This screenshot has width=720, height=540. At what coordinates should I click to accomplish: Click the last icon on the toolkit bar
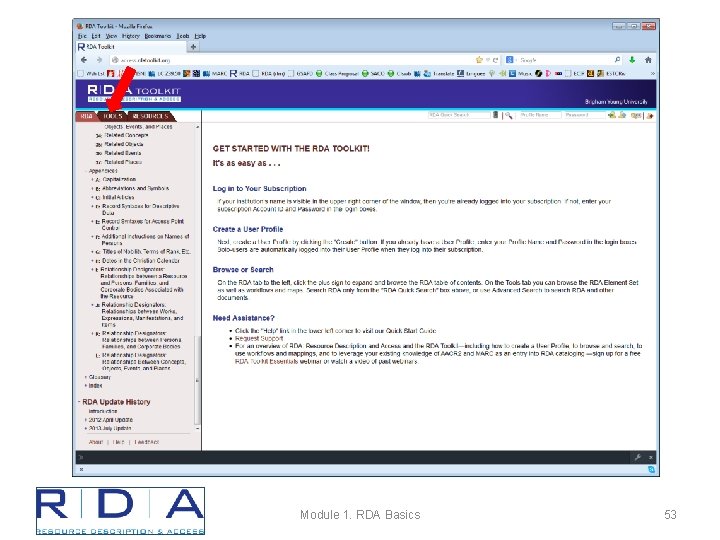[650, 116]
